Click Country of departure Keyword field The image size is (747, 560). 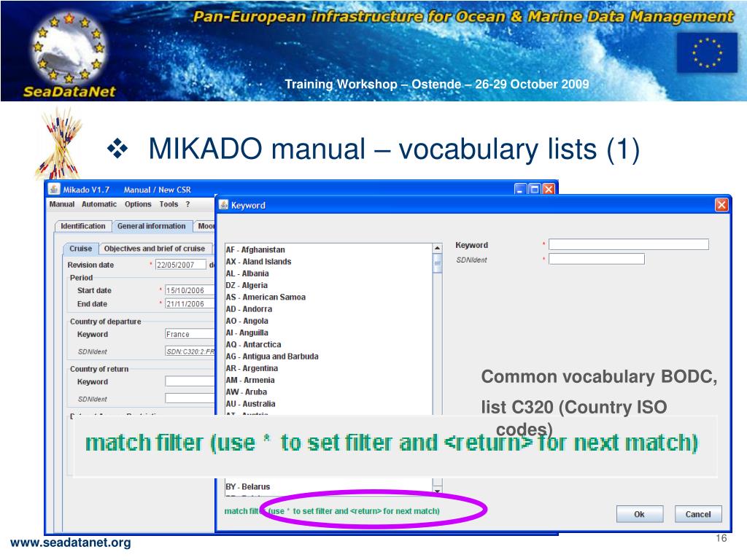click(x=190, y=334)
